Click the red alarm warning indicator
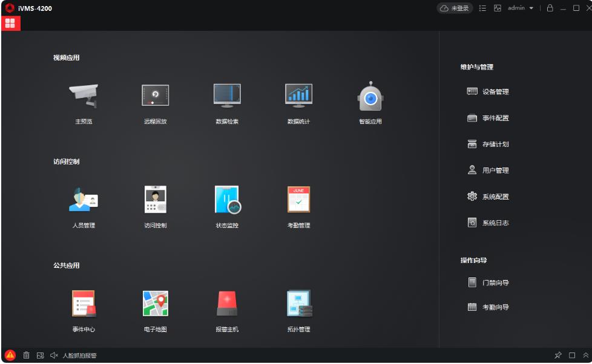This screenshot has height=364, width=592. click(10, 355)
